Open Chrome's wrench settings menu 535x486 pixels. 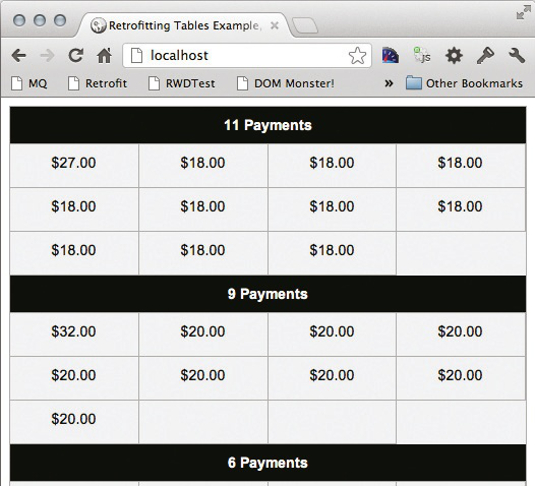tap(517, 55)
